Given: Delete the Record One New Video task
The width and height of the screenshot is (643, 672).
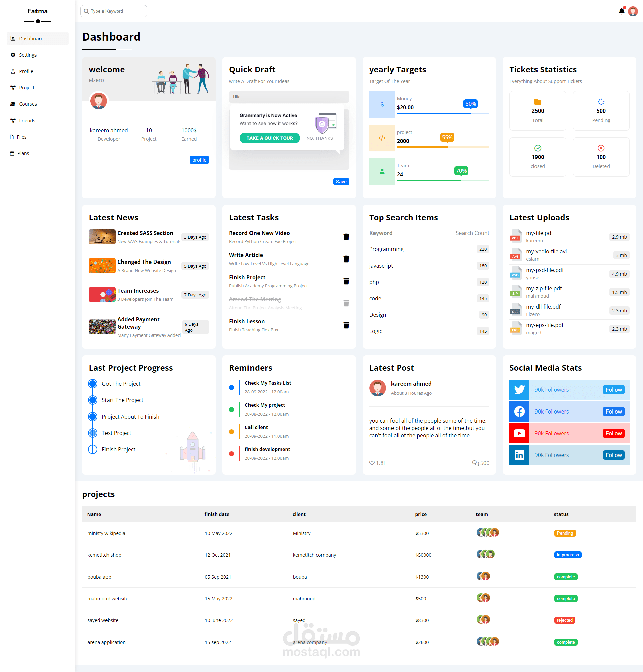Looking at the screenshot, I should (x=346, y=237).
